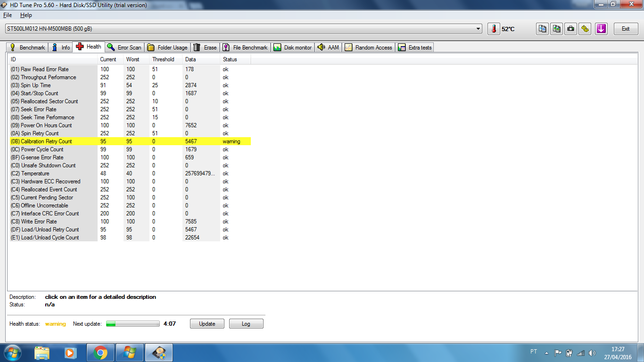Switch to the Random Access tab

click(369, 47)
